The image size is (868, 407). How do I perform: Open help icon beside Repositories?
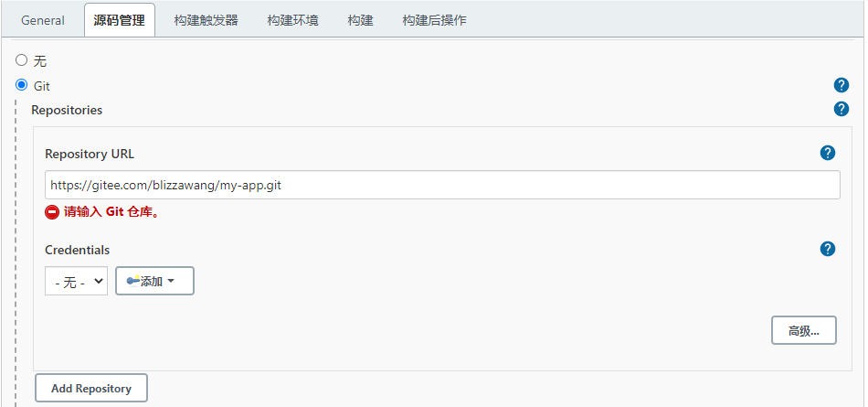[x=841, y=109]
